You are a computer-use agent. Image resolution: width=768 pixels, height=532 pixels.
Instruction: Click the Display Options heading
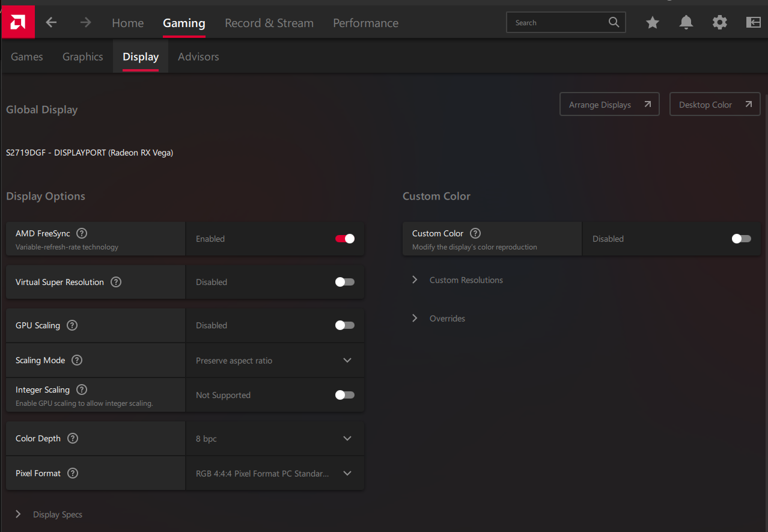pos(46,196)
